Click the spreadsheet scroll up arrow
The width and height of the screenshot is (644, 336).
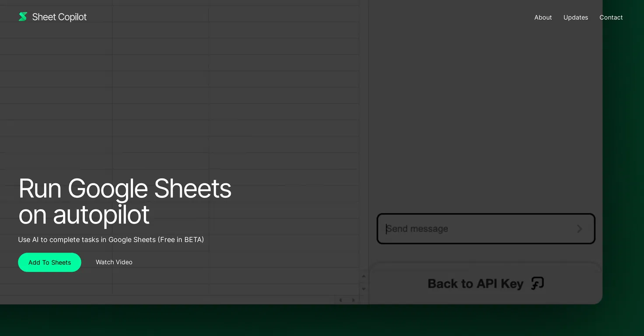click(363, 276)
